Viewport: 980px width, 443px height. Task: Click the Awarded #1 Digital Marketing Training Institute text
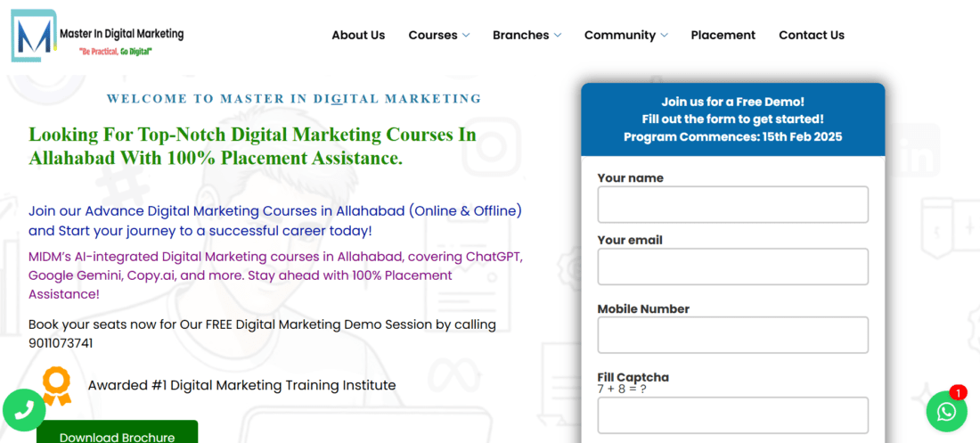click(x=241, y=385)
